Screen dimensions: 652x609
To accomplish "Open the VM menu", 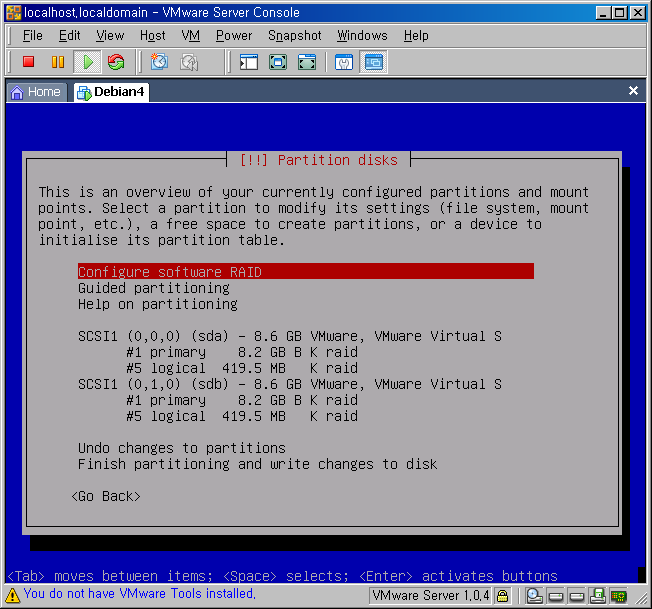I will (x=190, y=35).
